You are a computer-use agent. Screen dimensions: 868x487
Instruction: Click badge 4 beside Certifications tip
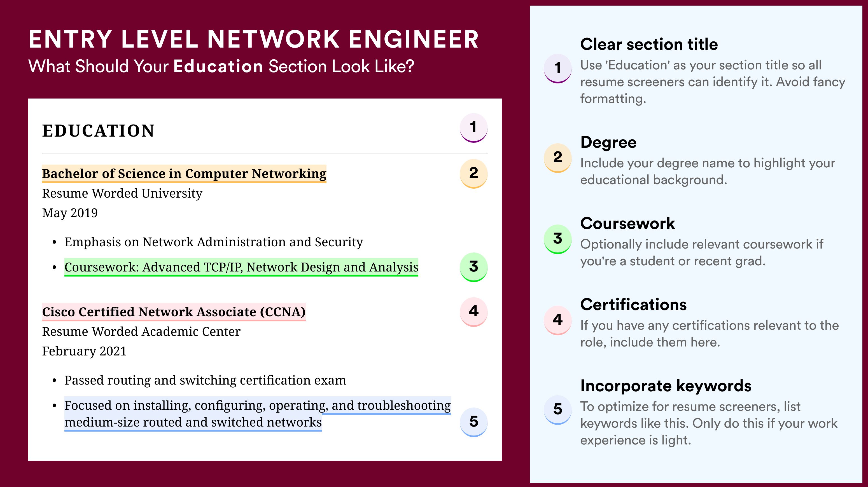click(558, 320)
